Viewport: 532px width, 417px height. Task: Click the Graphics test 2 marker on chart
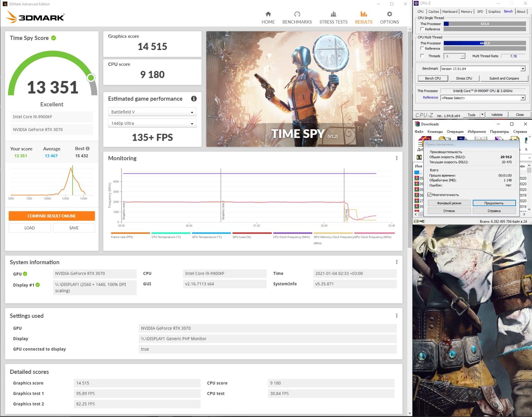pos(223,210)
